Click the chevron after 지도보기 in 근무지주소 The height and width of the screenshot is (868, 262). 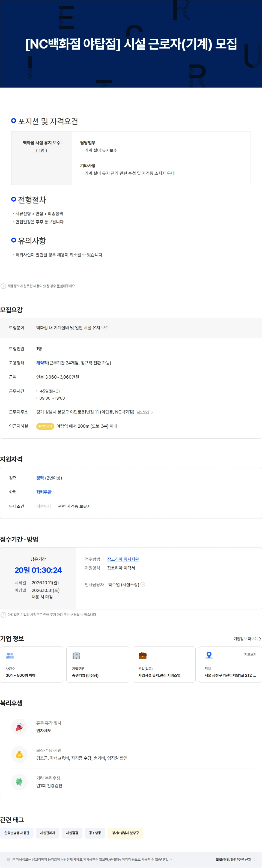(152, 412)
